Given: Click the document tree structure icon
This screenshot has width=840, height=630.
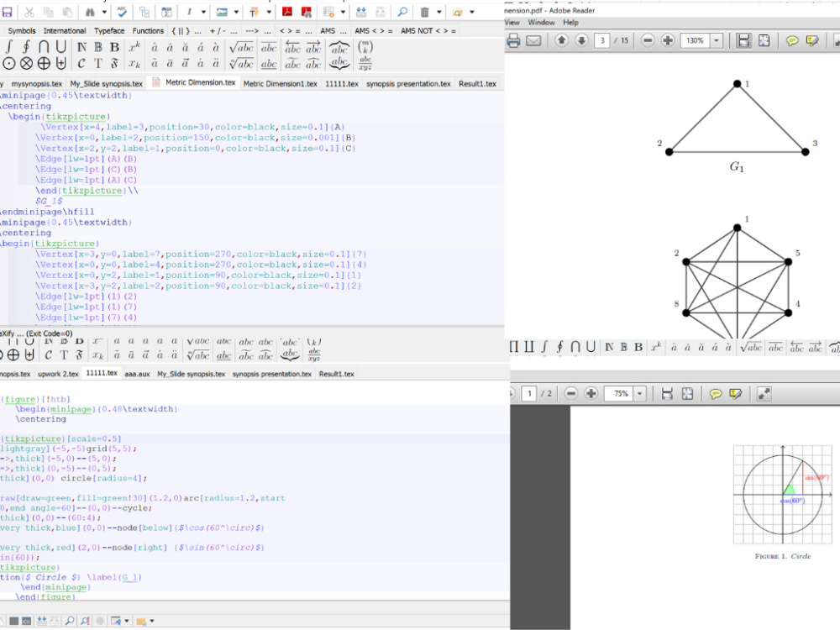Looking at the screenshot, I should [x=144, y=12].
